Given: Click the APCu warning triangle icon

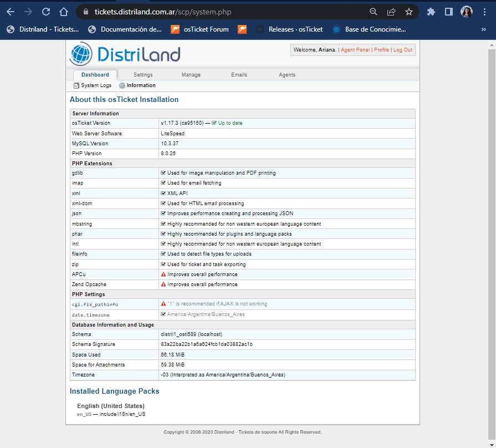Looking at the screenshot, I should 163,274.
